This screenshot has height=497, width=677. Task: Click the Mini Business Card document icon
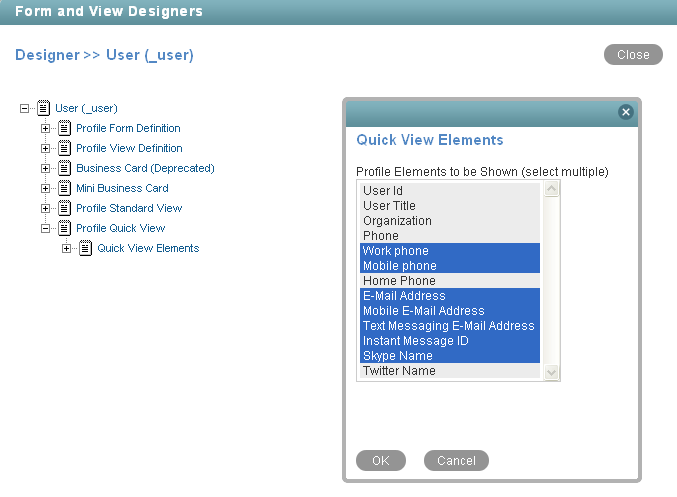pyautogui.click(x=65, y=188)
